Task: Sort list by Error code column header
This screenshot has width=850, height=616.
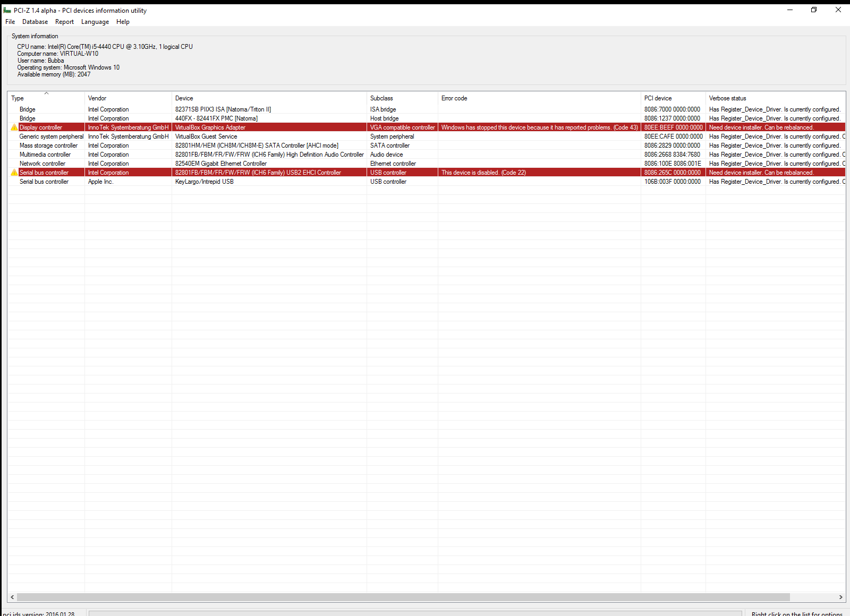Action: [x=539, y=98]
